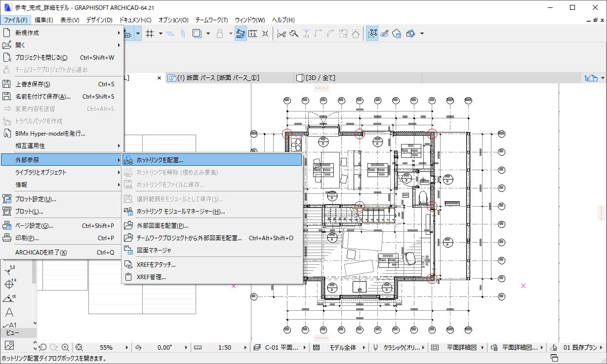Viewport: 607px width, 364px height.
Task: Click the zoom-in magnifier icon
Action: 66,347
